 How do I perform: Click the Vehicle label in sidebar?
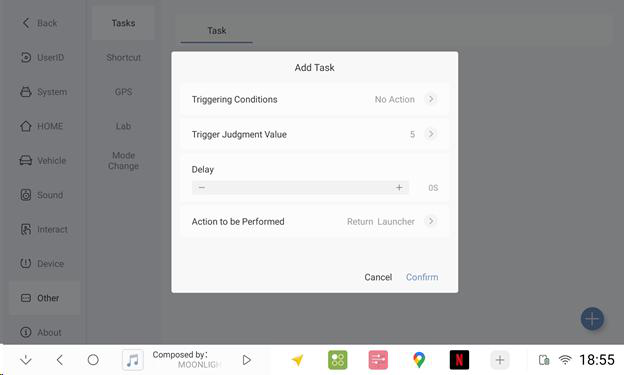point(52,161)
